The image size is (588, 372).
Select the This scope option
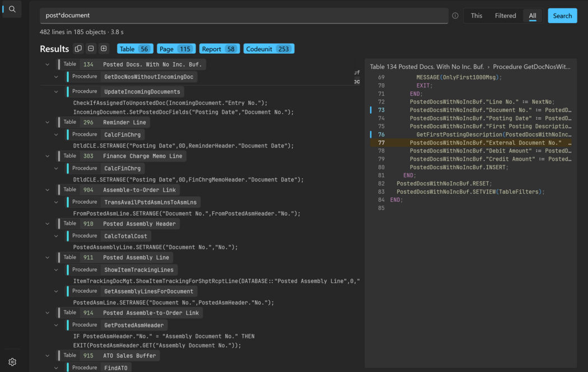(x=476, y=16)
